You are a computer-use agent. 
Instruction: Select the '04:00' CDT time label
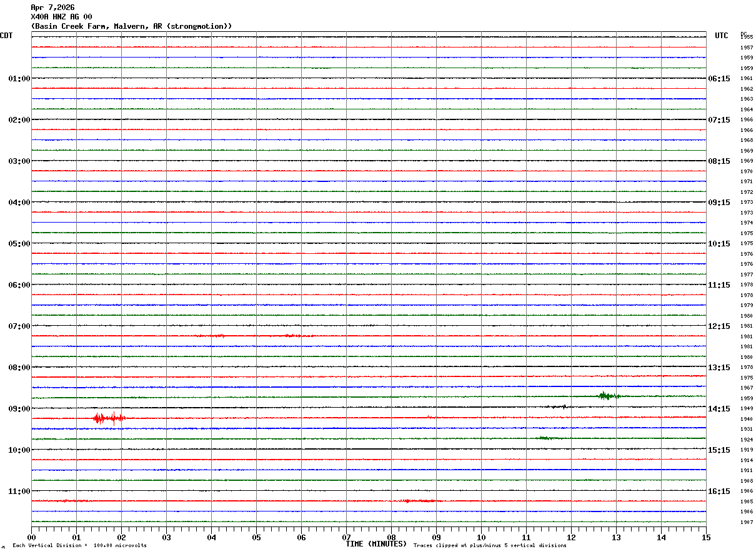coord(19,203)
